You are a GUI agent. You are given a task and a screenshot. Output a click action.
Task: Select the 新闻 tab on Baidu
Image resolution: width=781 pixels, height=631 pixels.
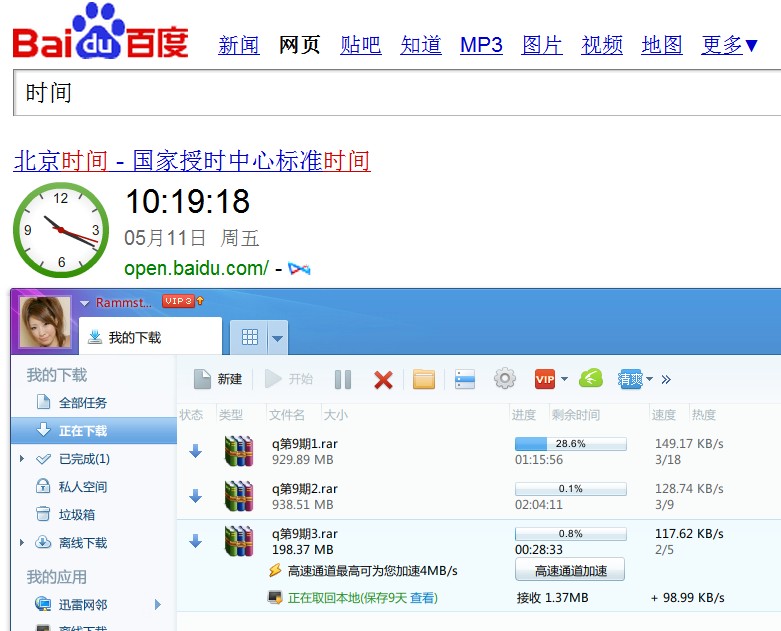(x=239, y=45)
